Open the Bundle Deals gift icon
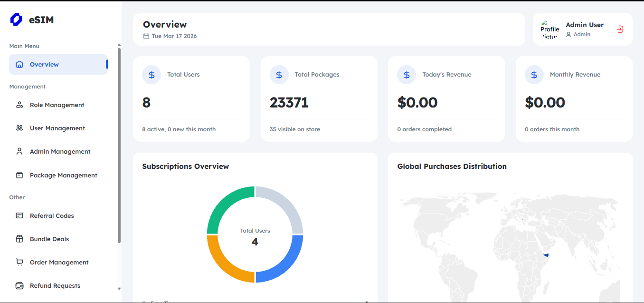644x303 pixels. [x=19, y=239]
